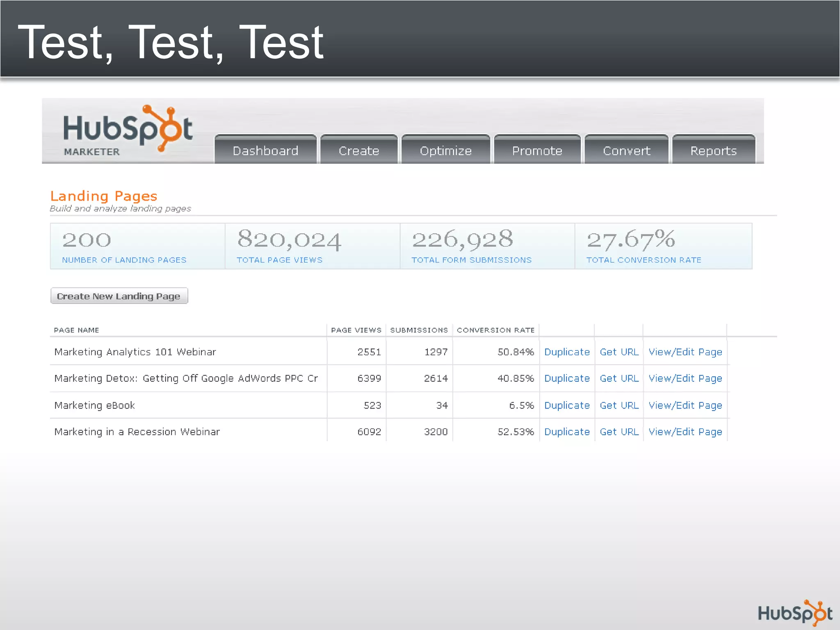Click the 200 number of landing pages stat
Screen dimensions: 840x630
tap(137, 246)
